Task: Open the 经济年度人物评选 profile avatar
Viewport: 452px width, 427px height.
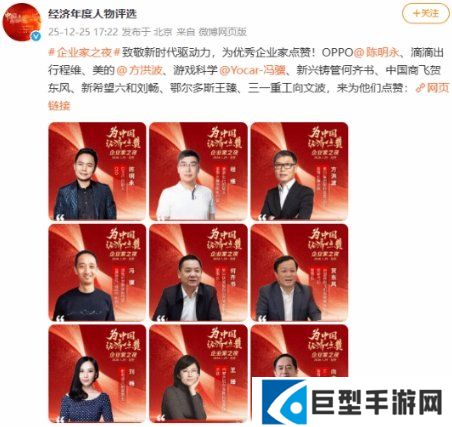Action: tap(22, 22)
